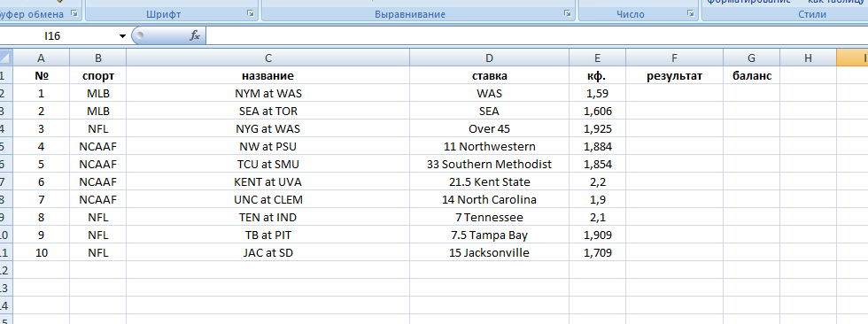Image resolution: width=868 pixels, height=324 pixels.
Task: Click the odds cell '1,854'
Action: coord(597,164)
